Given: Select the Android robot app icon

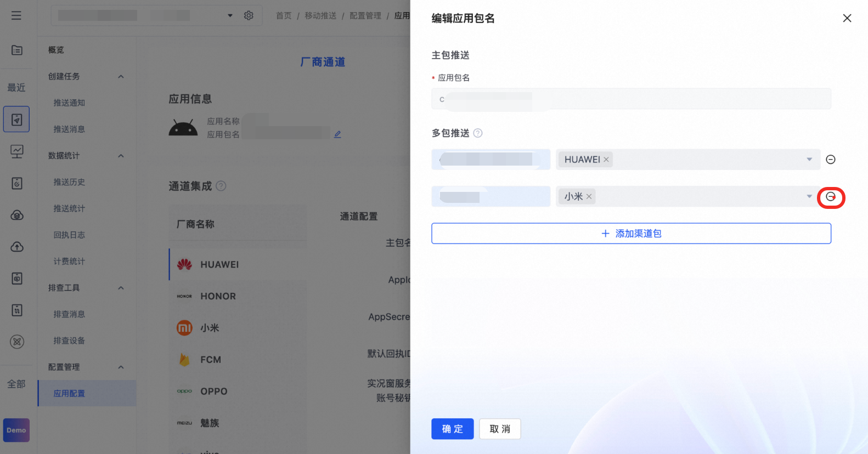Looking at the screenshot, I should click(183, 128).
